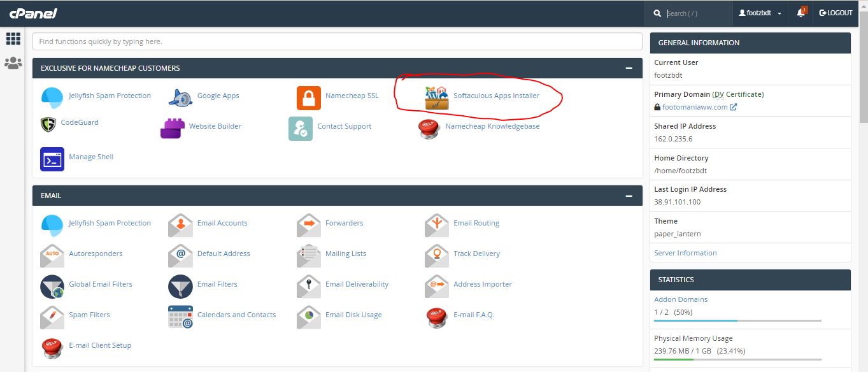Open the footzbdt account dropdown

point(759,13)
